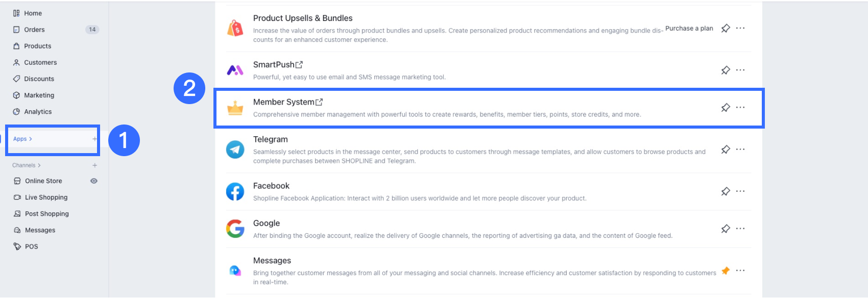Pin the Telegram app
Screen dimensions: 868x298
click(726, 150)
